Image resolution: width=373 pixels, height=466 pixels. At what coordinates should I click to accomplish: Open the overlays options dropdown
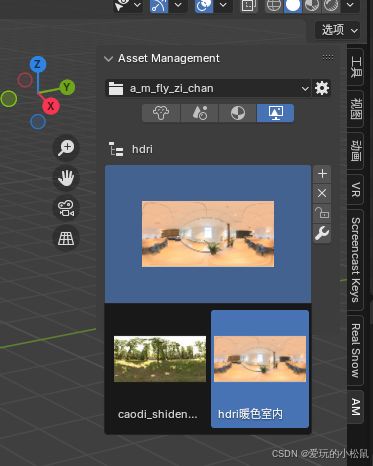coord(223,6)
